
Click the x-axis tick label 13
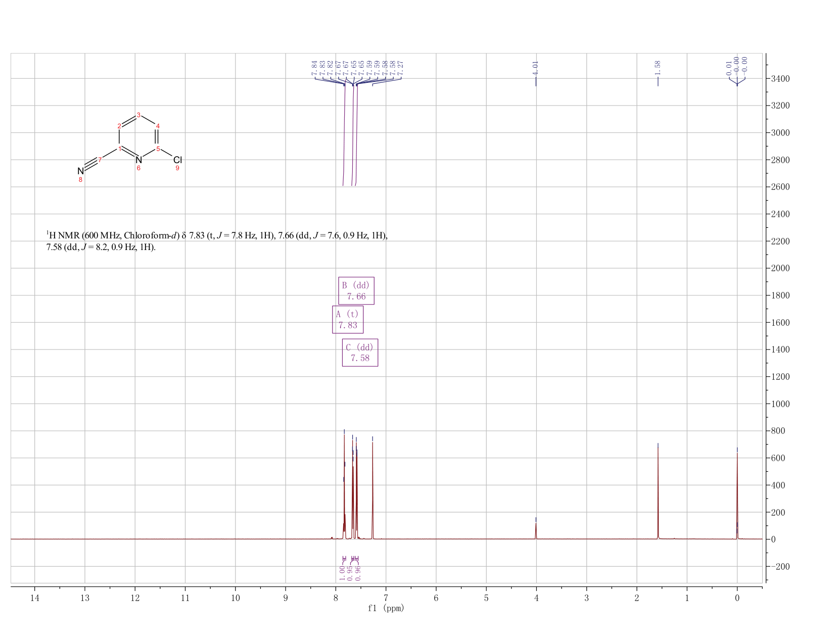pos(84,598)
